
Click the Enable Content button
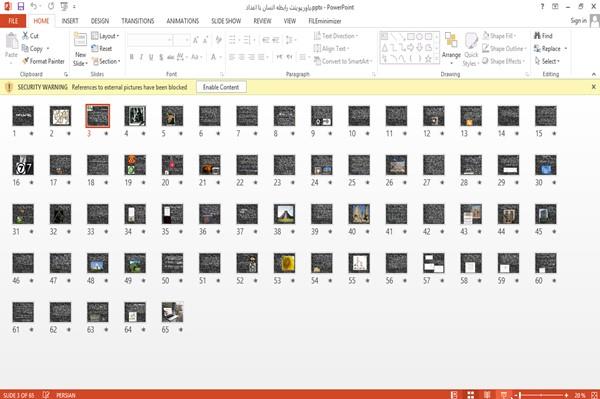[221, 87]
